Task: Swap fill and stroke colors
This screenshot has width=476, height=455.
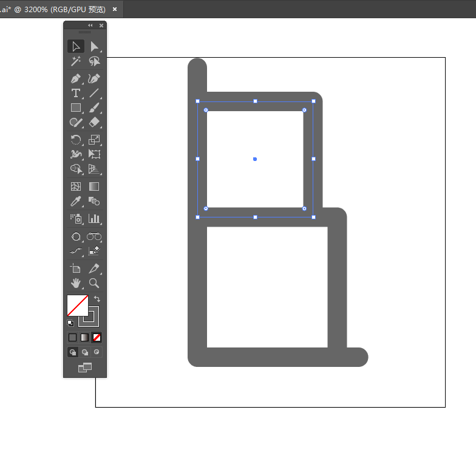Action: 97,299
